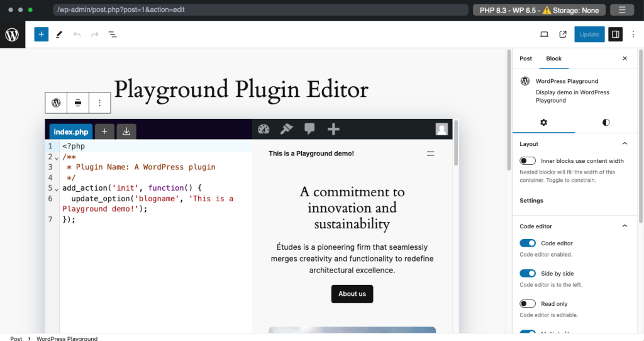Click the user avatar in demo admin bar

pos(442,129)
